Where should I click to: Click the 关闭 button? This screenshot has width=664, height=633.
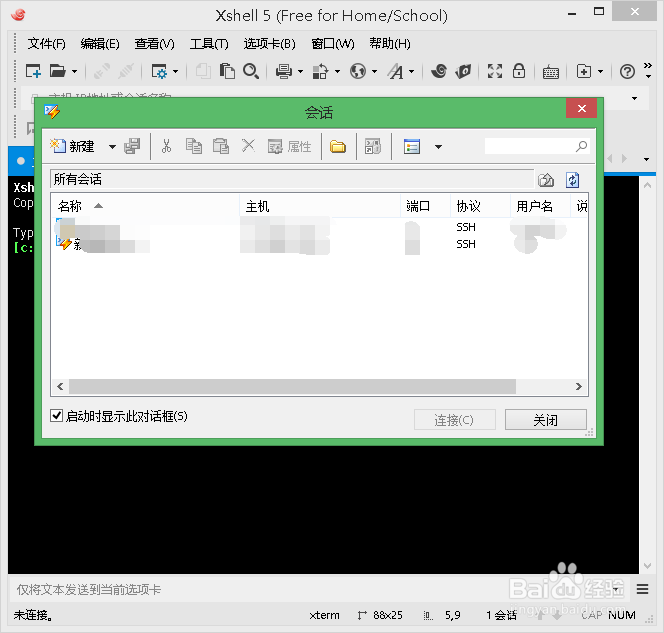(545, 420)
